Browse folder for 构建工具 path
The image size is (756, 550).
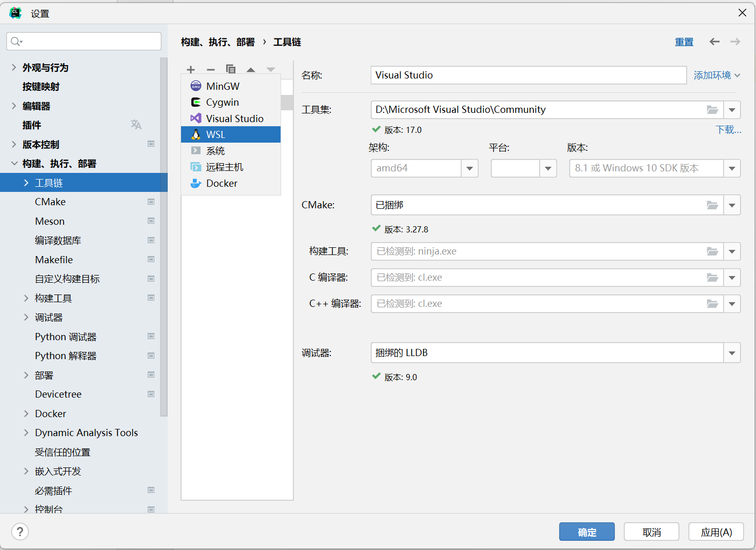pos(712,251)
